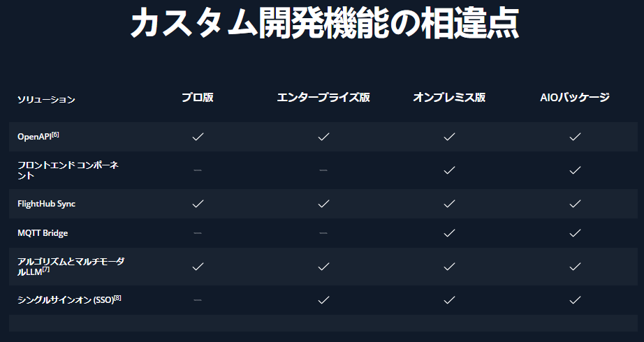Click the シングルサインオン checkmark under エンタープライズ版
This screenshot has width=644, height=342.
pyautogui.click(x=323, y=300)
